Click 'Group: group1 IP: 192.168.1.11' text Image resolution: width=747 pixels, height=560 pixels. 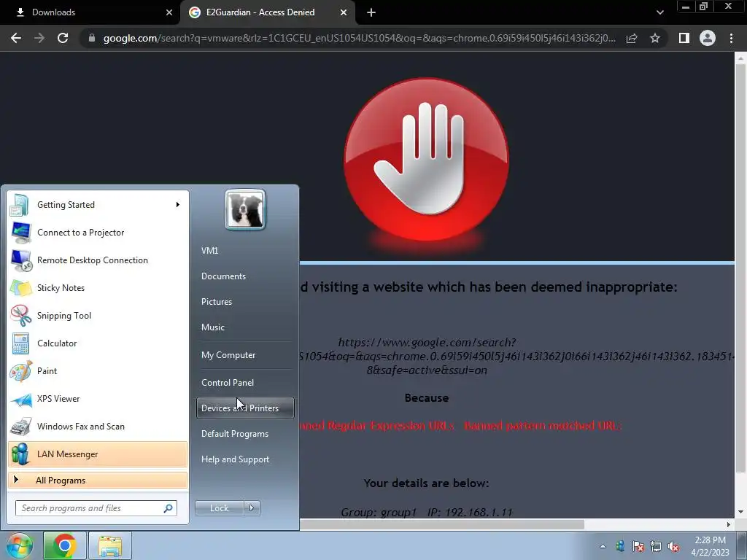(x=426, y=513)
